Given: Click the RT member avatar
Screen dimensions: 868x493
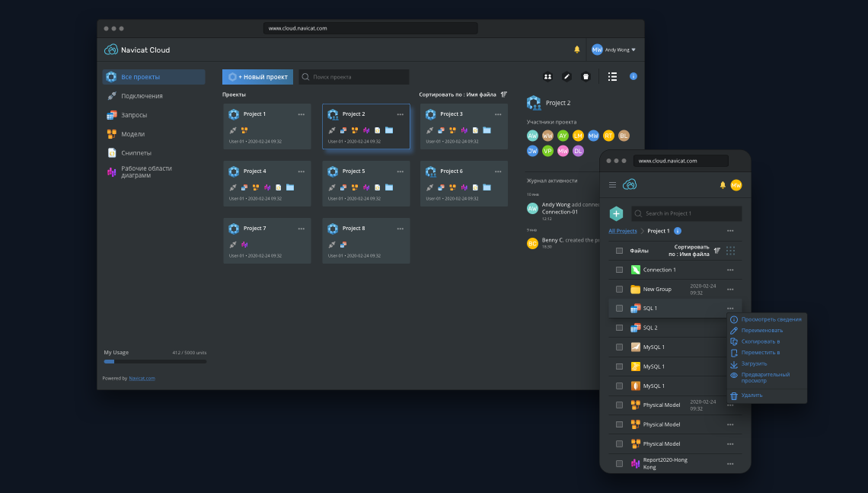Looking at the screenshot, I should [x=608, y=136].
